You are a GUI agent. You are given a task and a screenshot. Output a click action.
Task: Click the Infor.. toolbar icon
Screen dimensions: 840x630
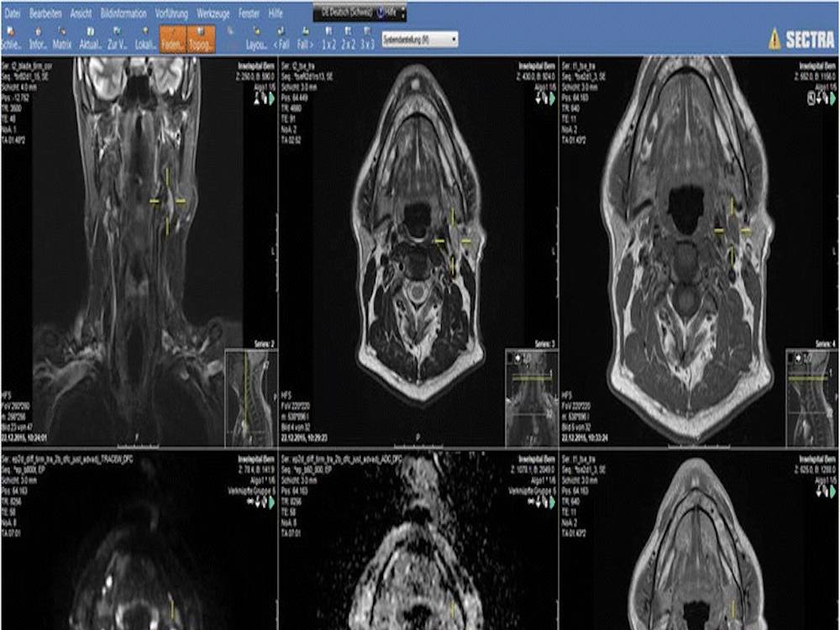(x=38, y=39)
